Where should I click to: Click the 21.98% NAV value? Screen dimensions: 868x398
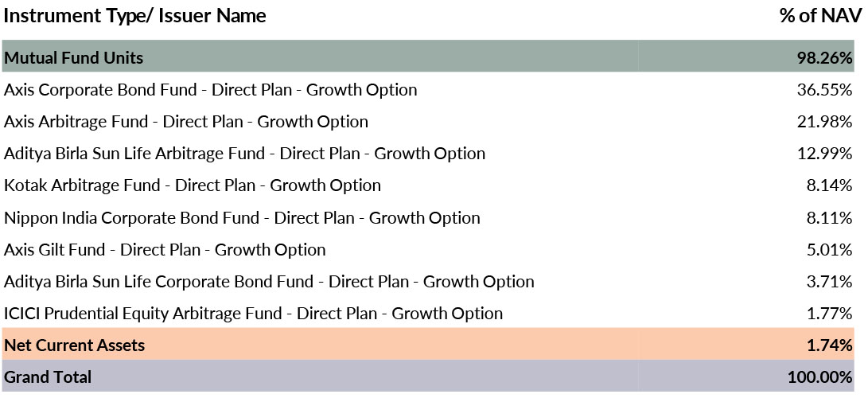tap(825, 122)
